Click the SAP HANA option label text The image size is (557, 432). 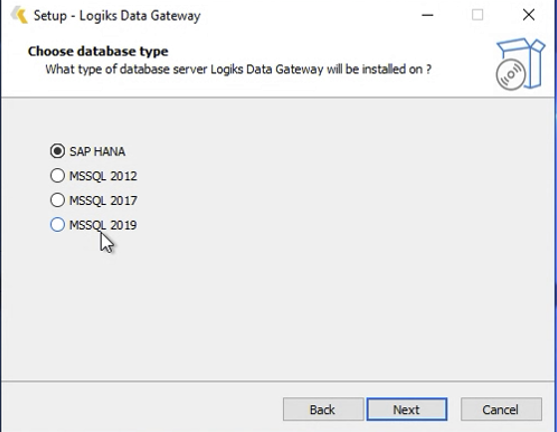[x=97, y=152]
